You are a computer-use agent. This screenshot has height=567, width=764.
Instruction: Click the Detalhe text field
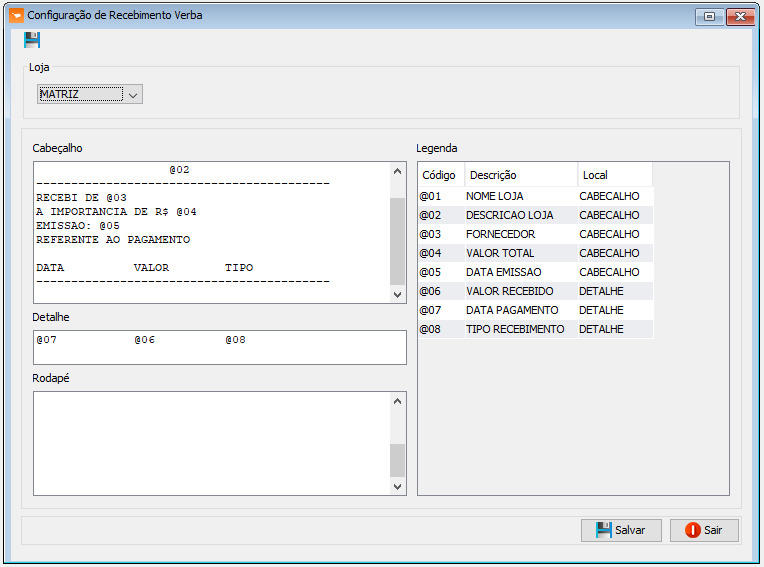click(219, 347)
